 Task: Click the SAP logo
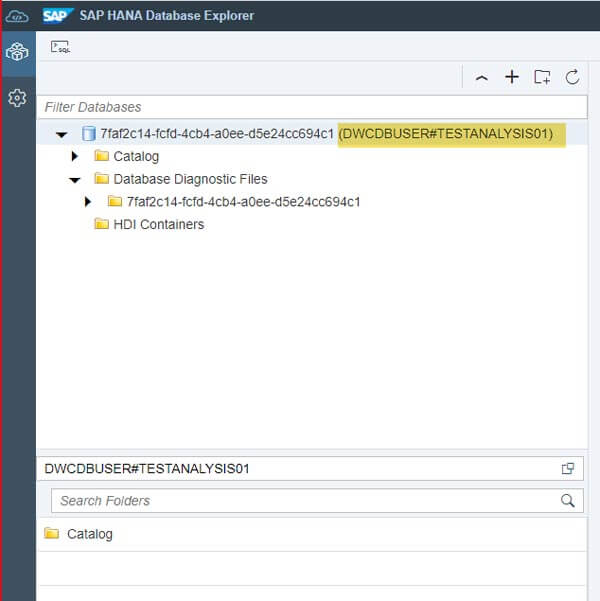[x=57, y=16]
